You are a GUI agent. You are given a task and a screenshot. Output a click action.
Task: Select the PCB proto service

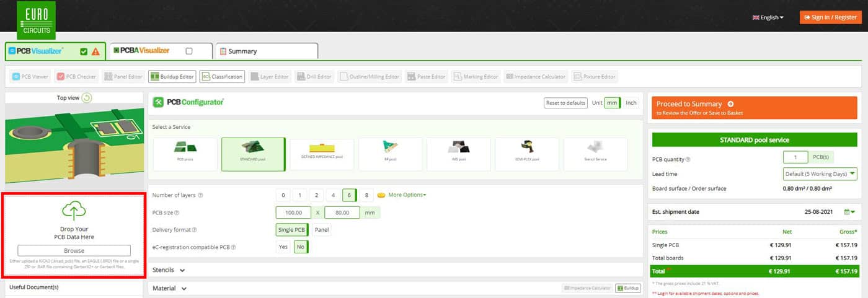[x=185, y=154]
